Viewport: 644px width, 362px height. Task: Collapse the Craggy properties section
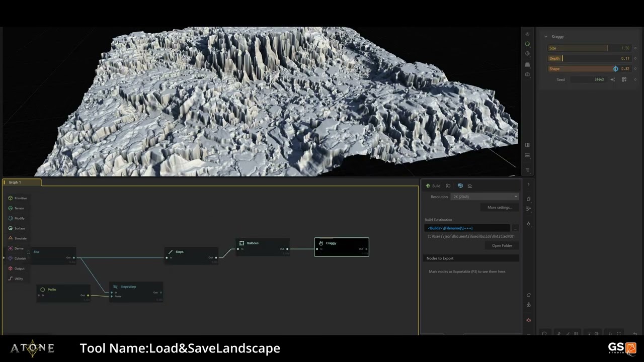546,37
